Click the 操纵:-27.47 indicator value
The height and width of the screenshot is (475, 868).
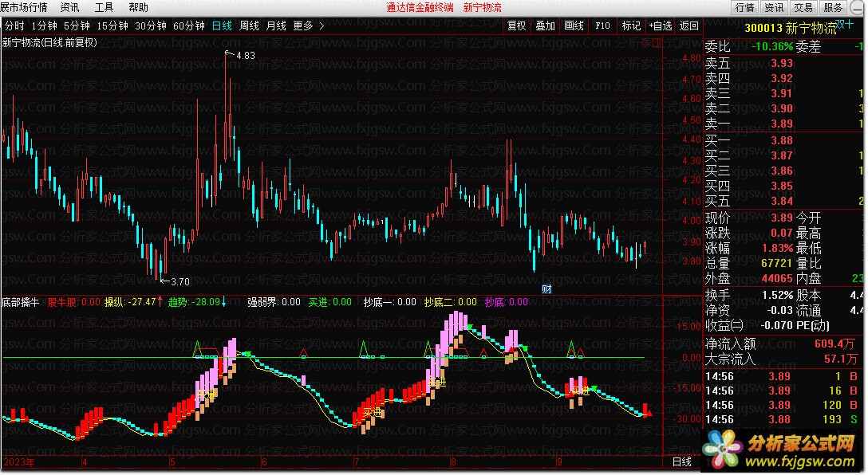[133, 302]
